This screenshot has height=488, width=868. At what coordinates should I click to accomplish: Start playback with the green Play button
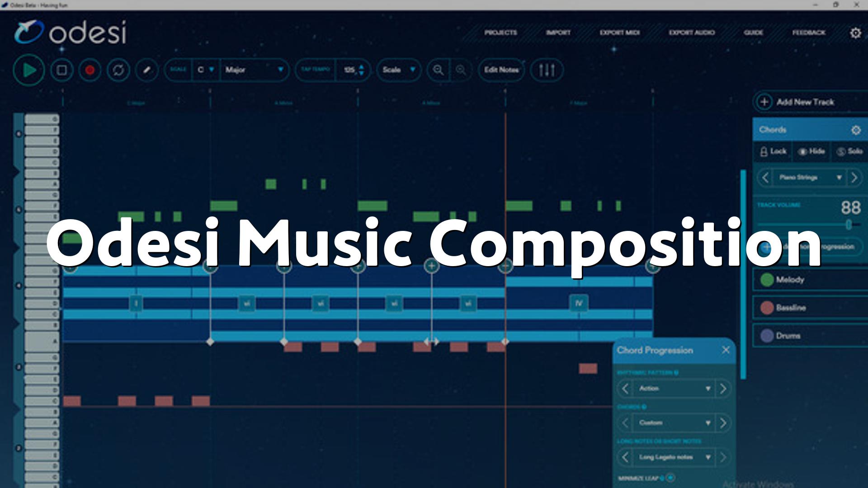click(x=29, y=70)
